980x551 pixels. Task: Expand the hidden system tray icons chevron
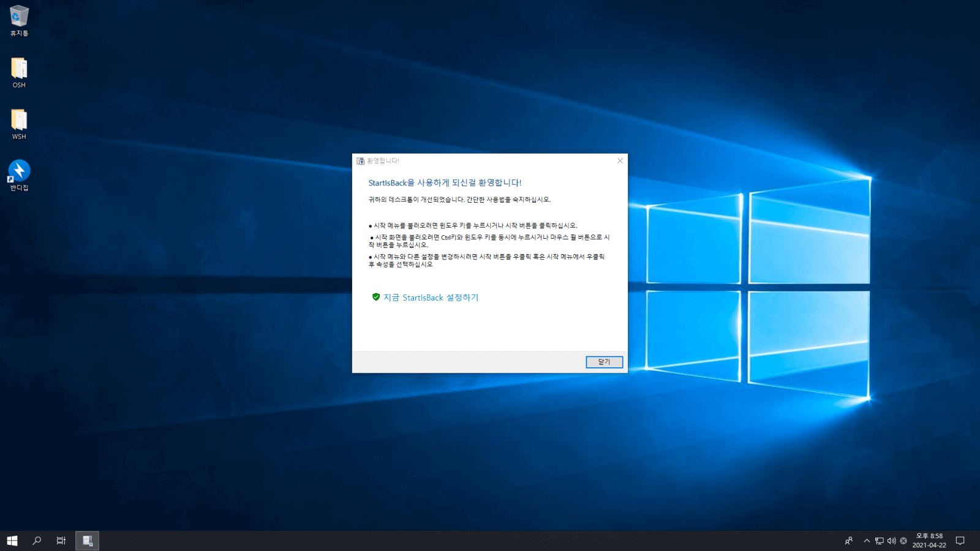pos(867,541)
